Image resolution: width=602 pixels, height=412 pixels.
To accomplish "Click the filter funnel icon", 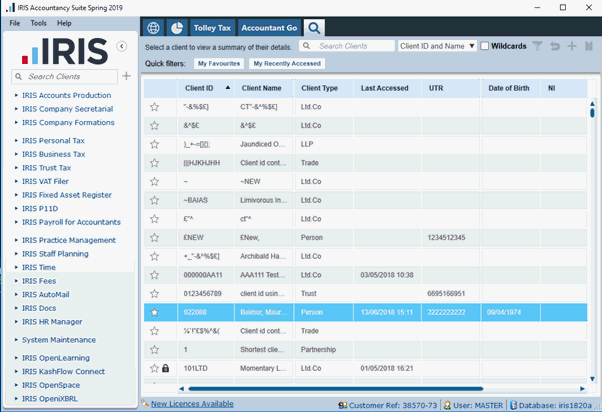I will coord(538,46).
